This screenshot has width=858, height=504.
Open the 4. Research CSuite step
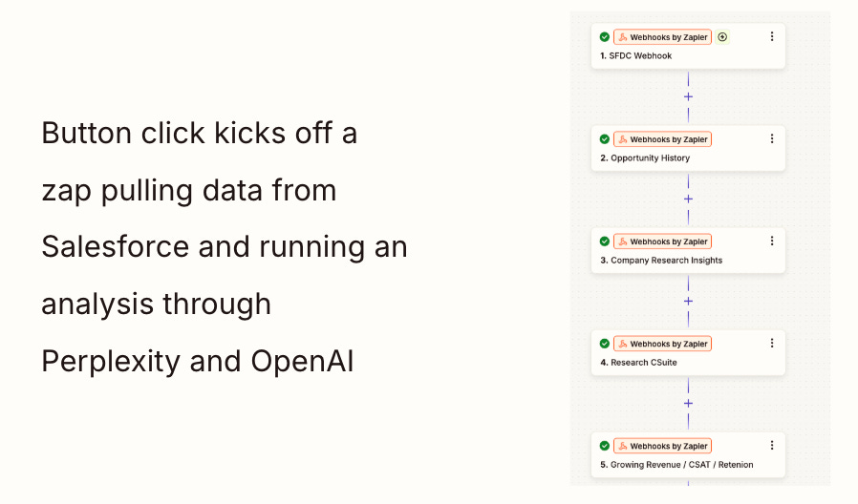(x=688, y=353)
